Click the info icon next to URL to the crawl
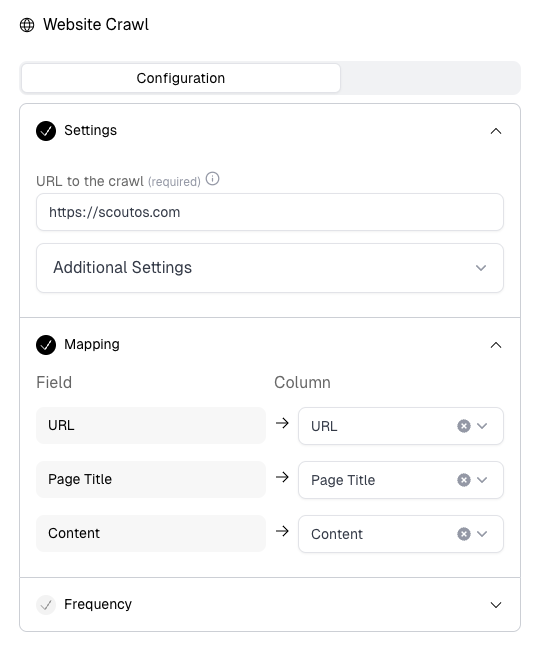 (x=212, y=179)
